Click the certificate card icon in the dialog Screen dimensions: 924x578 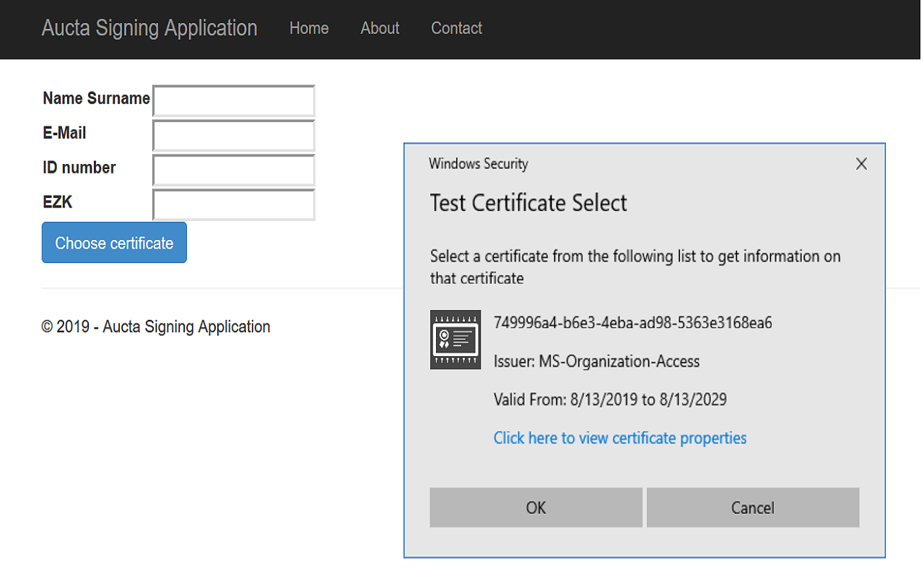coord(456,340)
